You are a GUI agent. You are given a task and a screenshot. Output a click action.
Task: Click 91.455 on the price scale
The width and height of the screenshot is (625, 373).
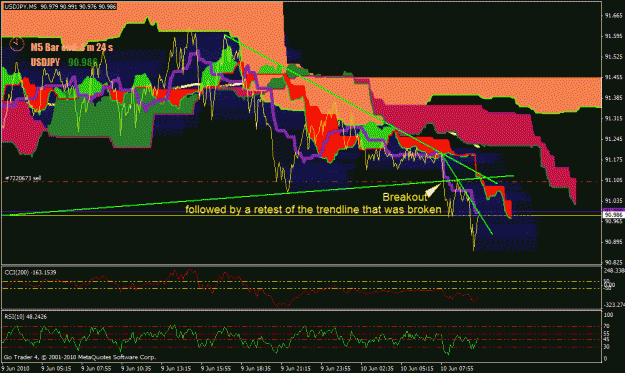(613, 77)
